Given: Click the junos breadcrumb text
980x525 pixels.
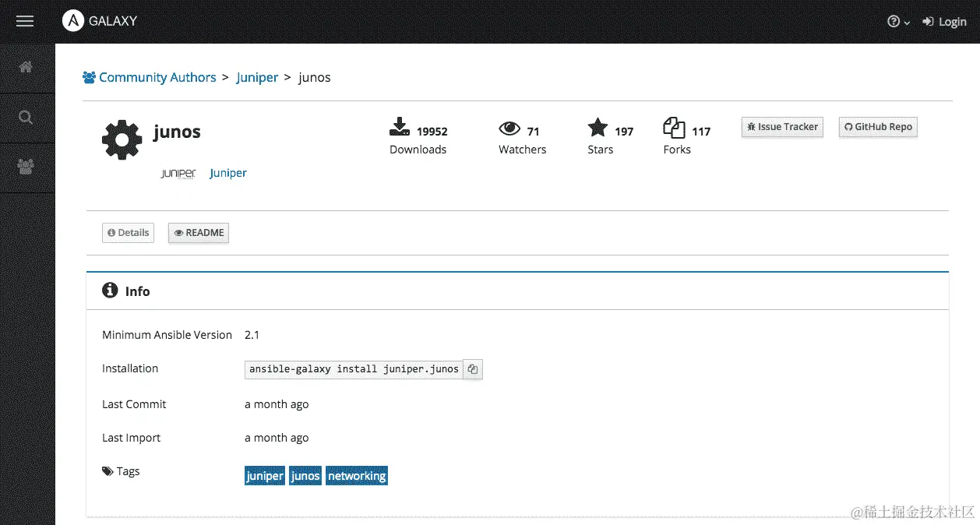Looking at the screenshot, I should pyautogui.click(x=315, y=77).
